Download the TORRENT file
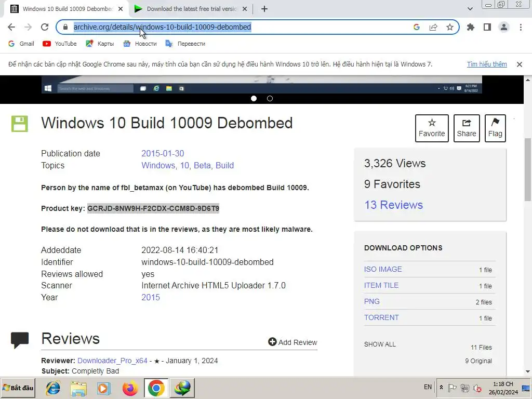 coord(381,317)
